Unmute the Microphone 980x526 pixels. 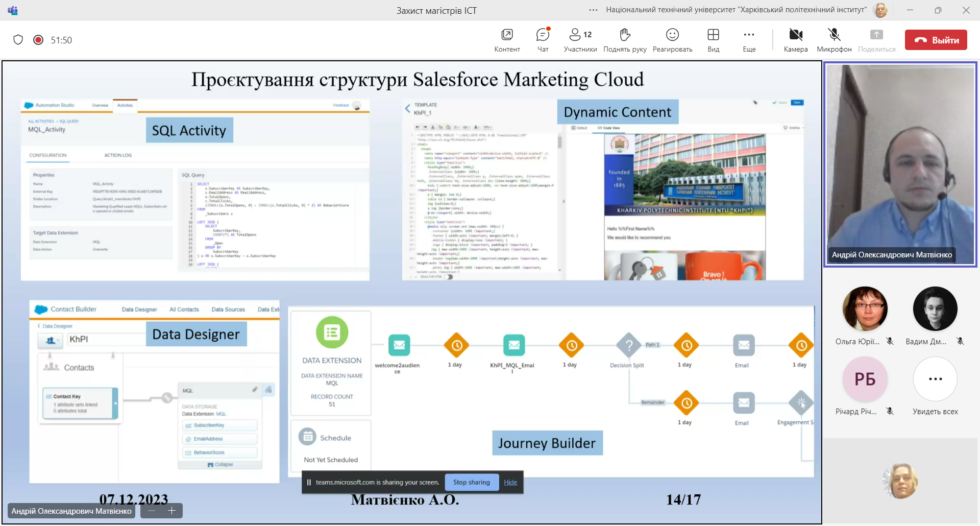click(x=834, y=40)
